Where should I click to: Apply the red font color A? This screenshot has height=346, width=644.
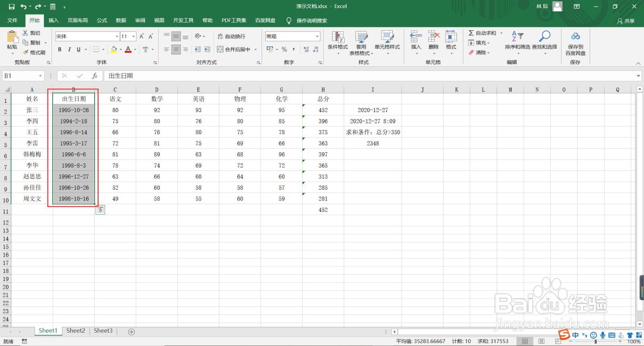(128, 49)
